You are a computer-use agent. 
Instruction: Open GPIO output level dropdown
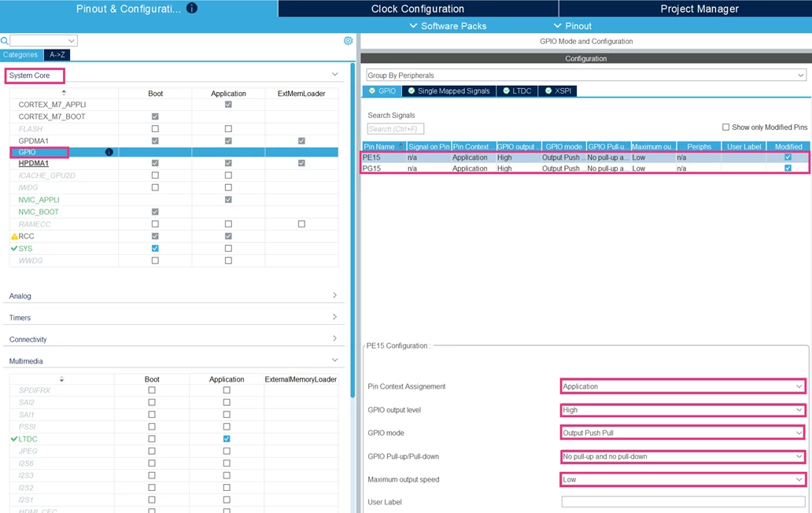682,410
